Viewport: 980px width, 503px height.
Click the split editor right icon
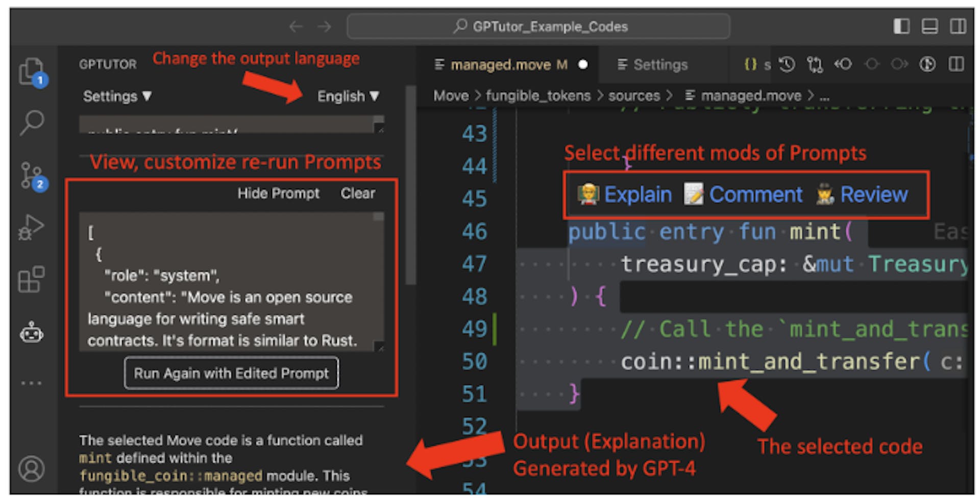(956, 64)
